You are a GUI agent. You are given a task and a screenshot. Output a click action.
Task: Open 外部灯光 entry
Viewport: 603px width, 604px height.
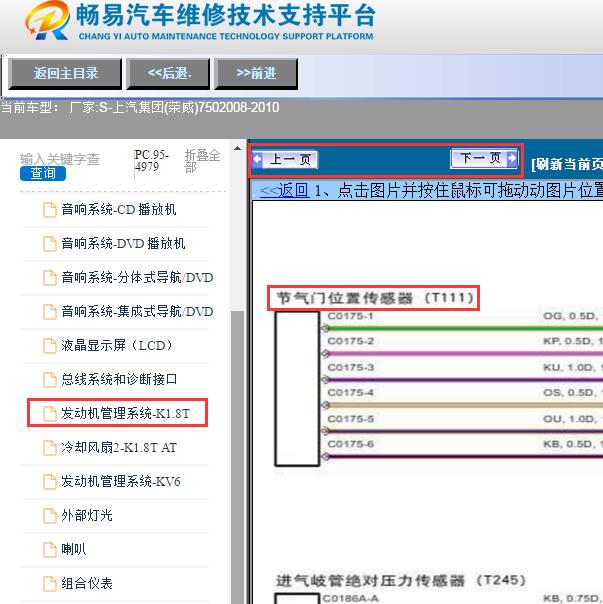(x=87, y=515)
